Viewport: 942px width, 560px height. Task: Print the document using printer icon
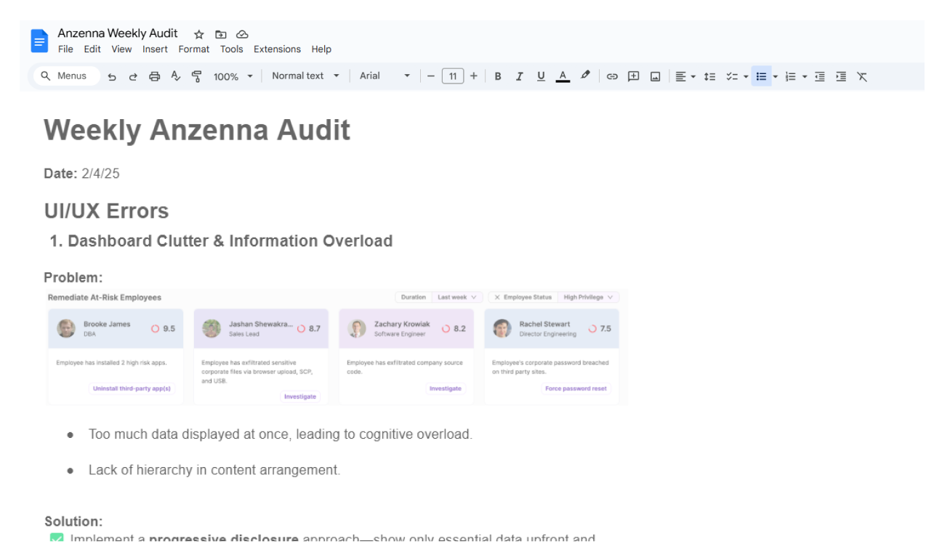154,76
